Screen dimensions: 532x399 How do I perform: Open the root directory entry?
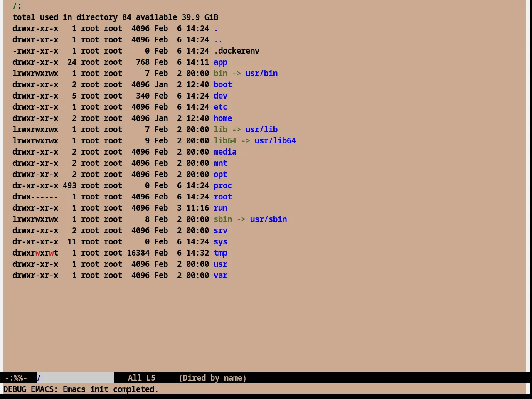coord(223,197)
